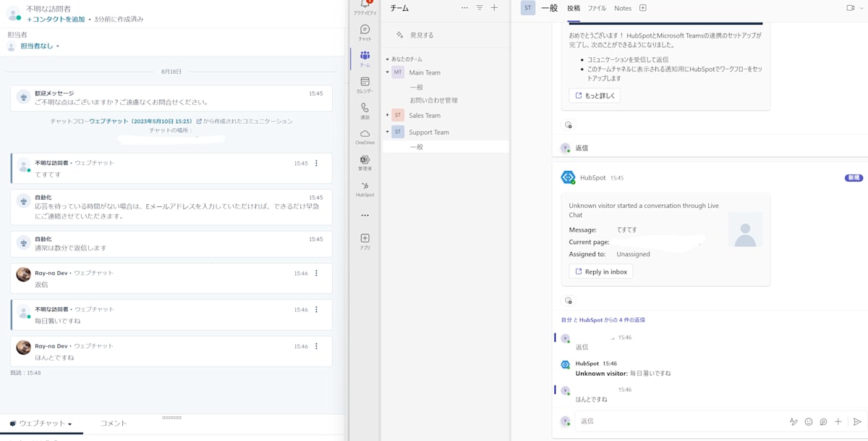Select 一般 channel under Main Team
868x441 pixels.
tap(417, 87)
